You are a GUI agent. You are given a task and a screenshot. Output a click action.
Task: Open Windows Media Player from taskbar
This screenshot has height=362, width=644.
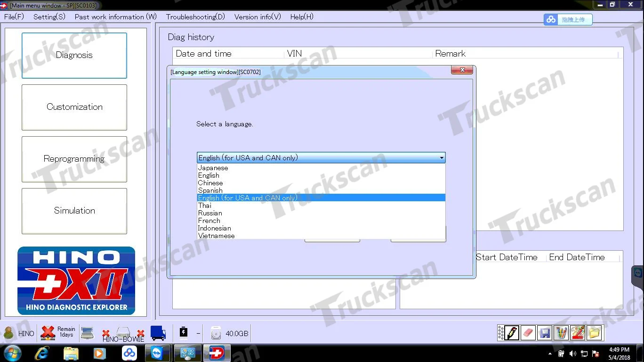click(99, 353)
